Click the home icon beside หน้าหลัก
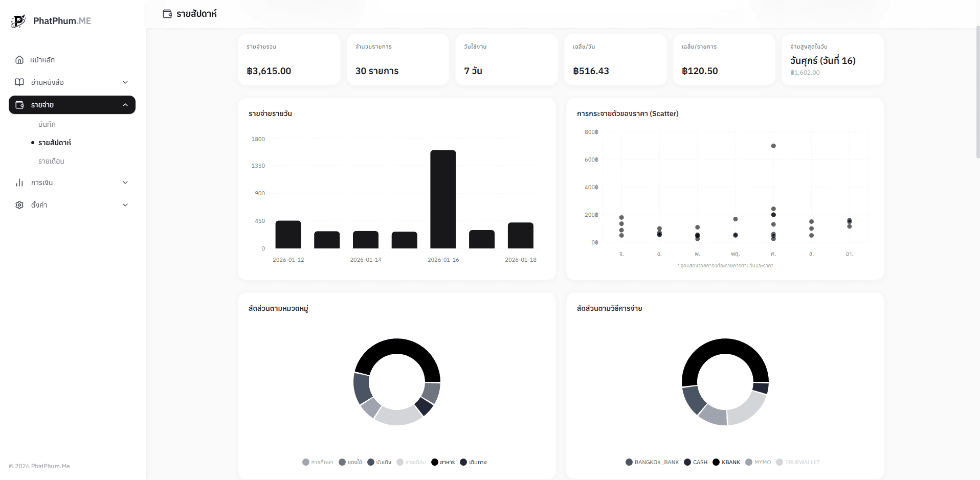The image size is (980, 480). [x=19, y=60]
